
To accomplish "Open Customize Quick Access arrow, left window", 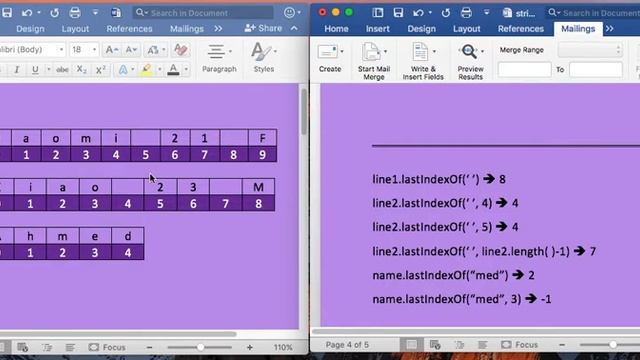I will click(x=95, y=13).
